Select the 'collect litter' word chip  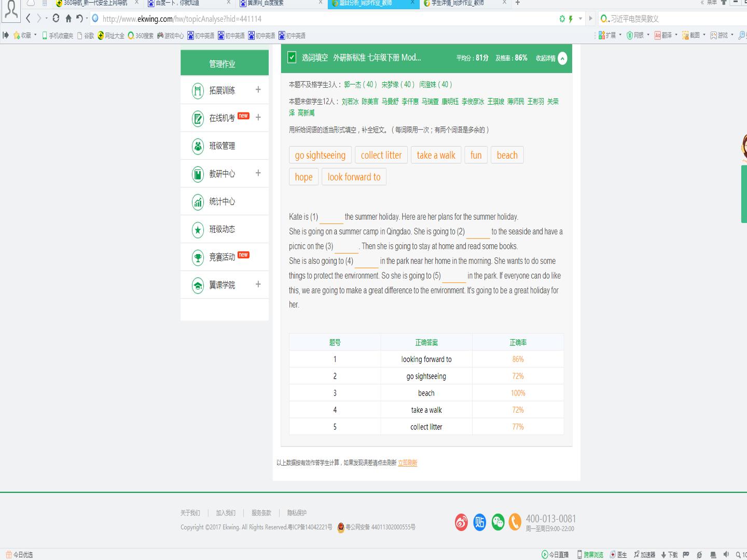381,155
